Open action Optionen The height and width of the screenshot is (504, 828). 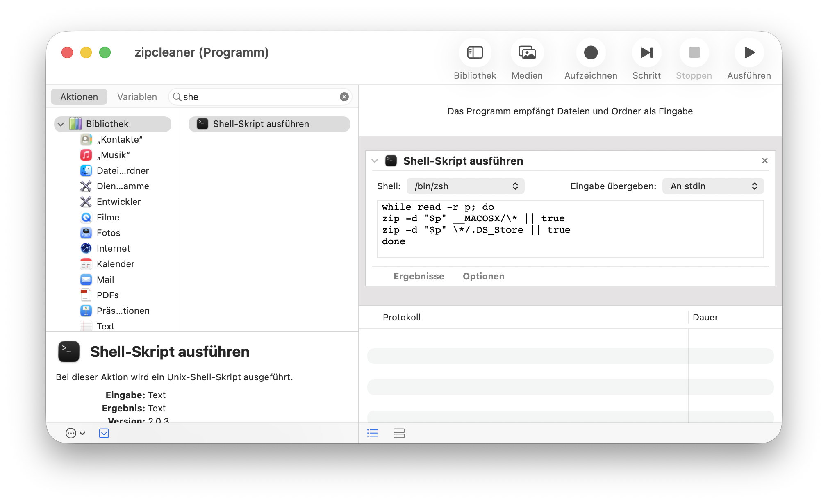coord(483,276)
